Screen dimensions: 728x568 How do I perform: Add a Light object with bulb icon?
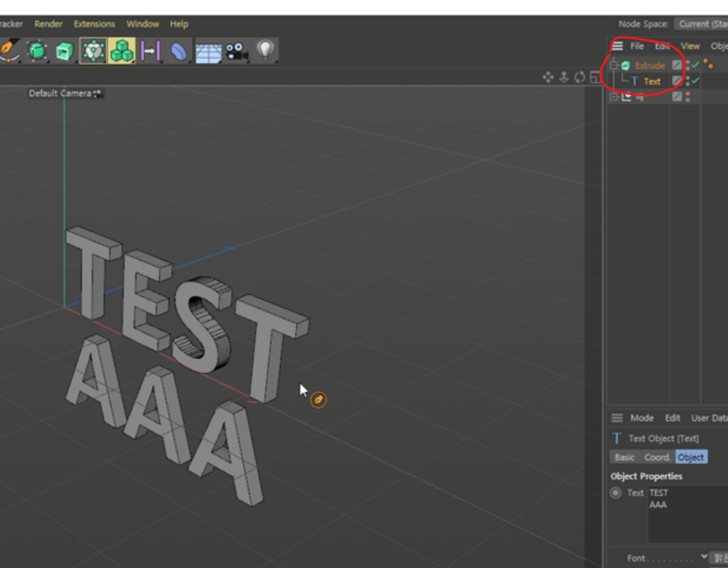[265, 51]
